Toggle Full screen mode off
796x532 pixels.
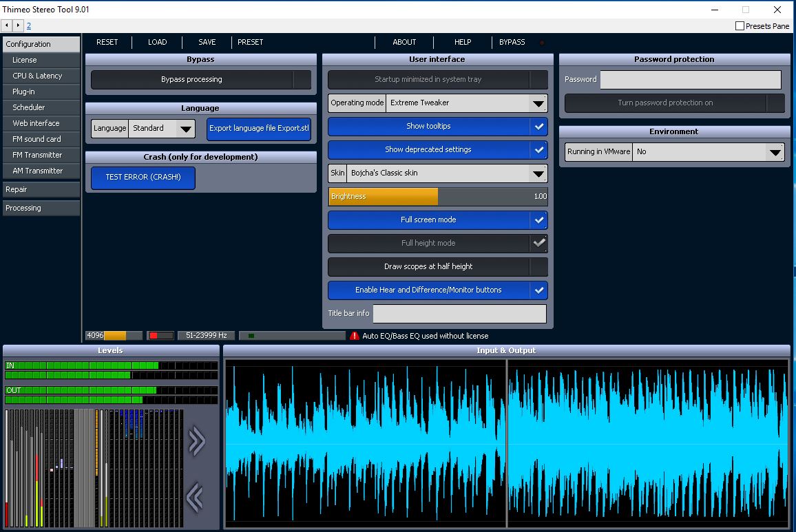click(438, 220)
